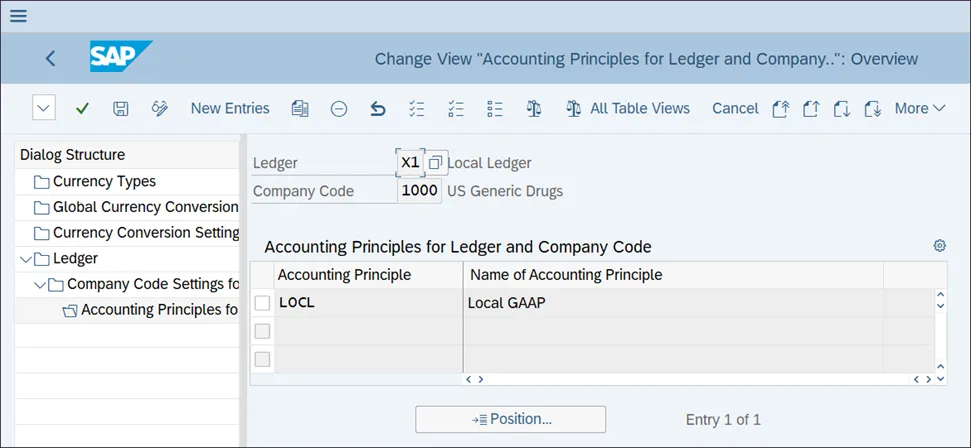971x448 pixels.
Task: Go back using the left chevron
Action: tap(50, 59)
